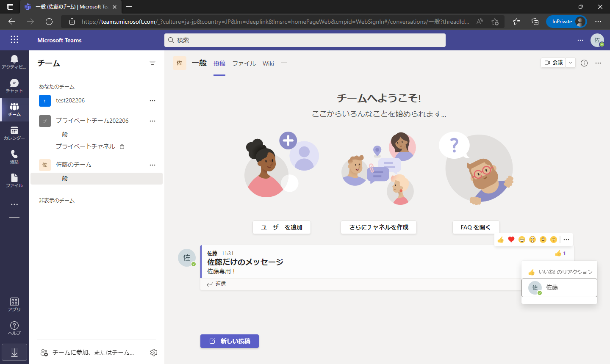This screenshot has height=364, width=610.
Task: Click the InPrivate profile button
Action: click(x=566, y=22)
